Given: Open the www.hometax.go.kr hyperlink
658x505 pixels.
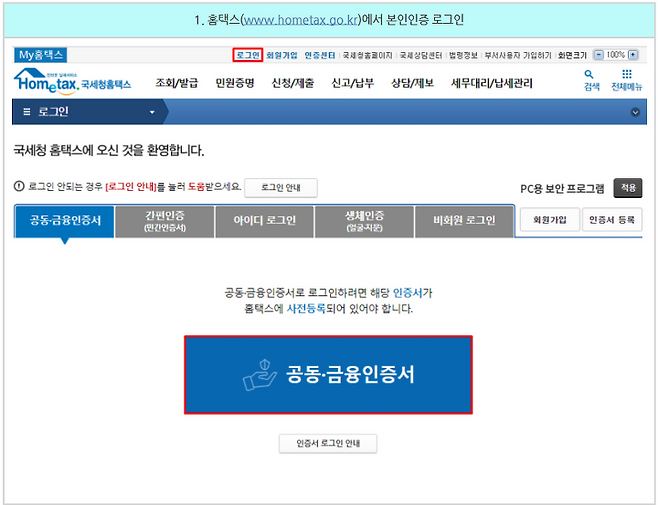Looking at the screenshot, I should 300,20.
